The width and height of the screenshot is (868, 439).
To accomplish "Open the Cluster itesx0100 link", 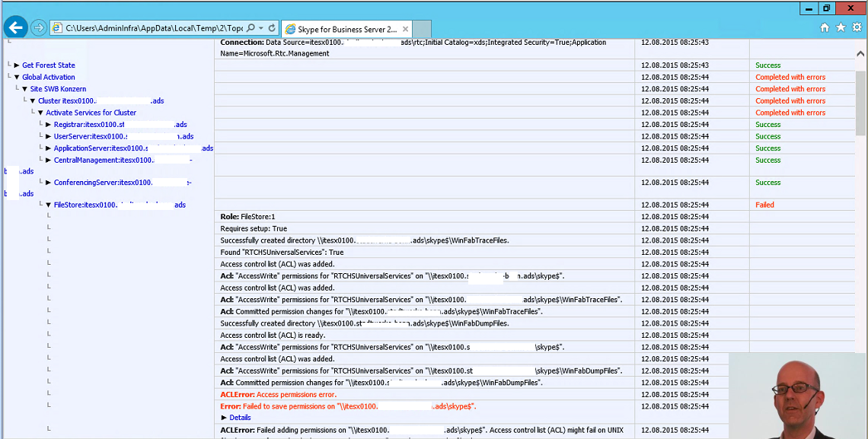I will [101, 101].
